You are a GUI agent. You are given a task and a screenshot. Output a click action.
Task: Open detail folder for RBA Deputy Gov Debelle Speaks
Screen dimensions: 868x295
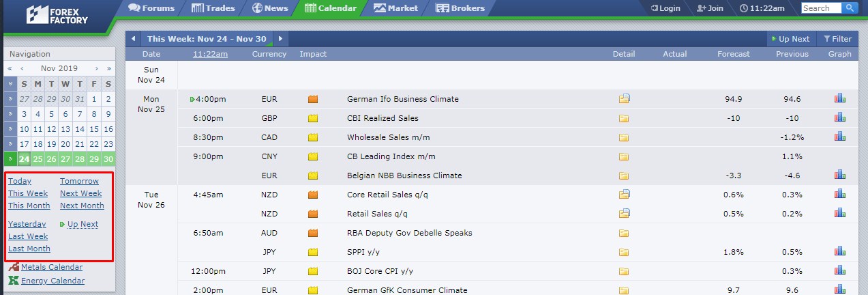pyautogui.click(x=624, y=233)
